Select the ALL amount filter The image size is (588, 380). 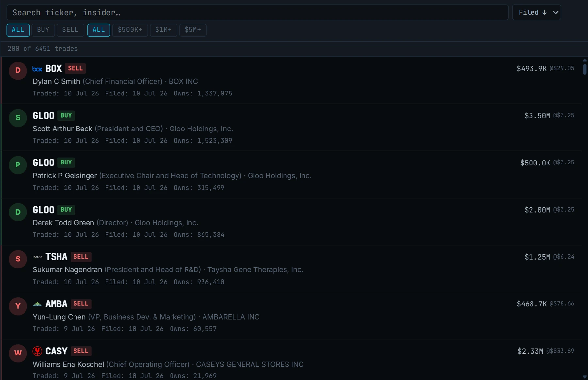(99, 30)
